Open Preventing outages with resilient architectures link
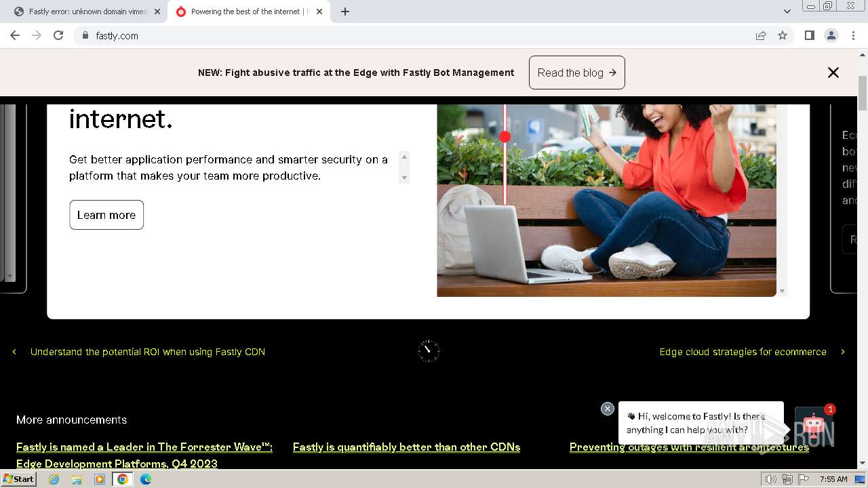The image size is (868, 488). 689,447
